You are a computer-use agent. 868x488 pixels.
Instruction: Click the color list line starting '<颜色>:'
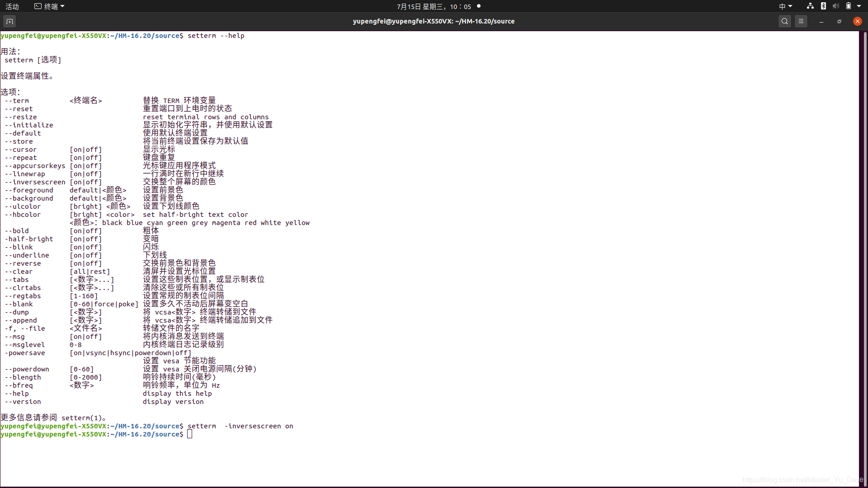pyautogui.click(x=189, y=223)
